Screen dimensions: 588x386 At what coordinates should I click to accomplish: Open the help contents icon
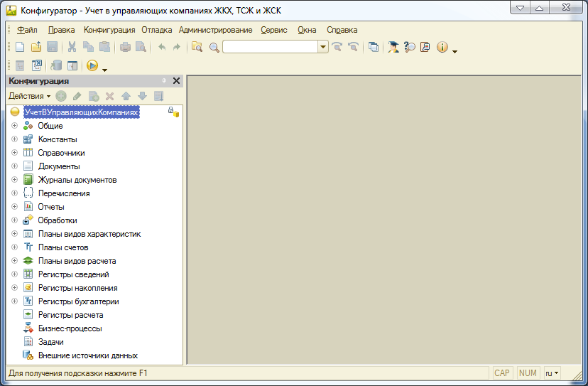pyautogui.click(x=425, y=47)
